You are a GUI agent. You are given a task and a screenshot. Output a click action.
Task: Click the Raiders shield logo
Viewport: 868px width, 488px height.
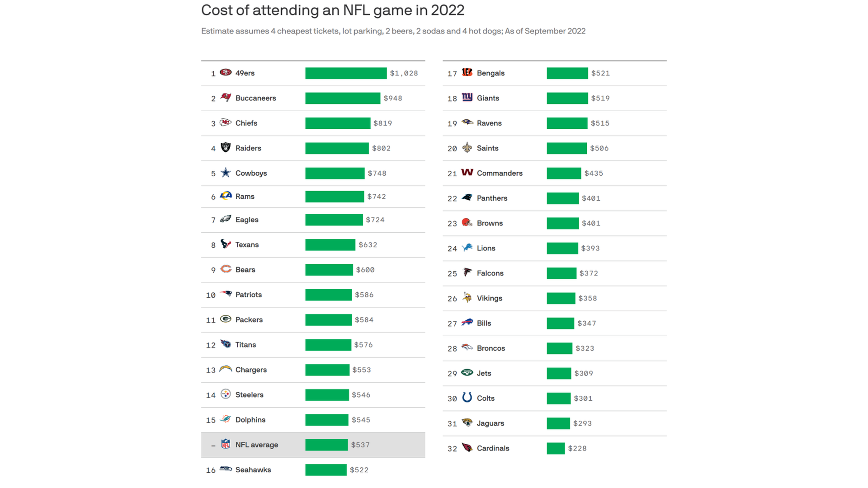(226, 147)
